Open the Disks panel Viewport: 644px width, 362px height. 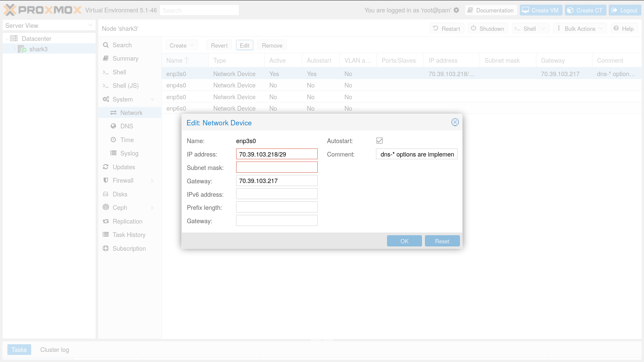click(x=120, y=194)
